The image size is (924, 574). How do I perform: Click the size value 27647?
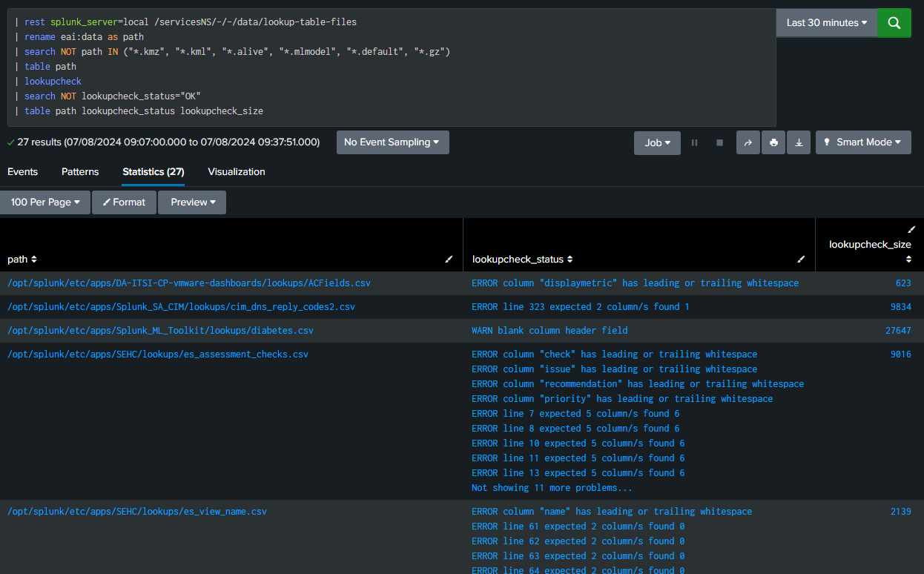click(898, 331)
